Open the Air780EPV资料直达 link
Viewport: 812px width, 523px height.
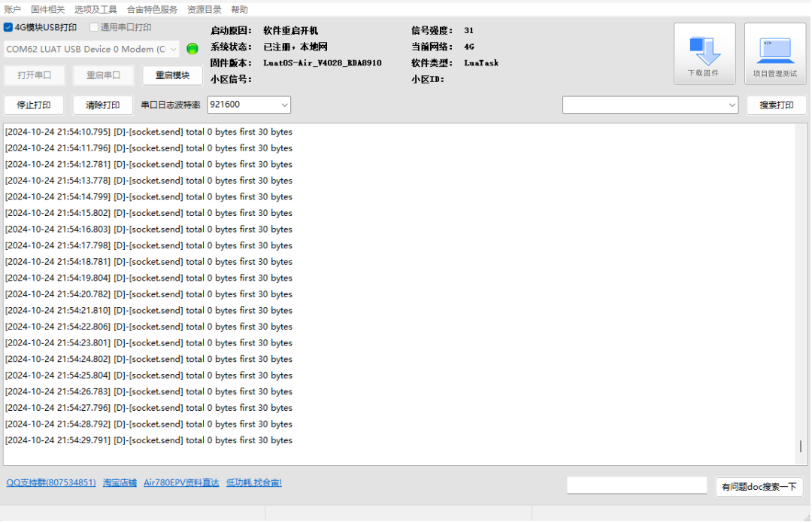coord(181,482)
